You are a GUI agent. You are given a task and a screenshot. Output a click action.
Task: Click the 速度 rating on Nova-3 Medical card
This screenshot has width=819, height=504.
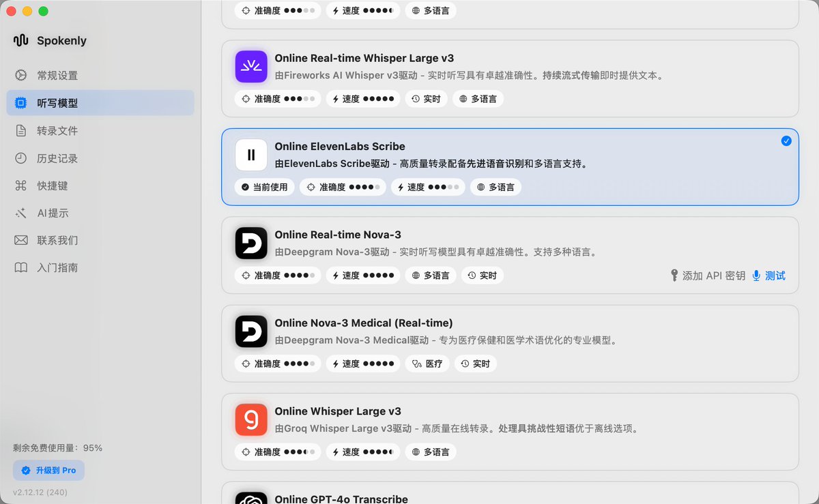pos(363,364)
